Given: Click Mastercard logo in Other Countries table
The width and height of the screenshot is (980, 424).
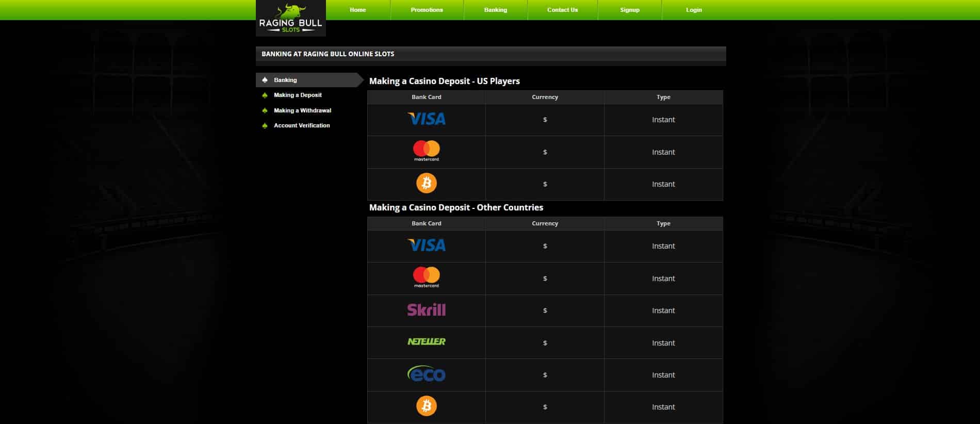Looking at the screenshot, I should point(427,278).
